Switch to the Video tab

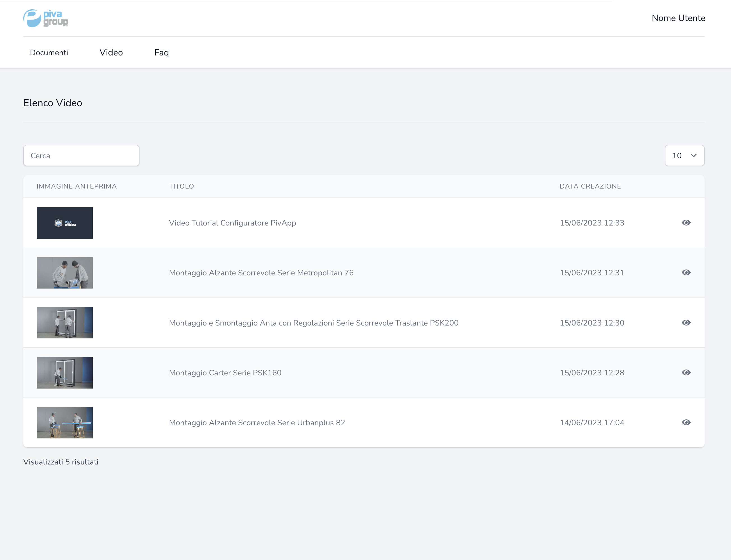[111, 52]
